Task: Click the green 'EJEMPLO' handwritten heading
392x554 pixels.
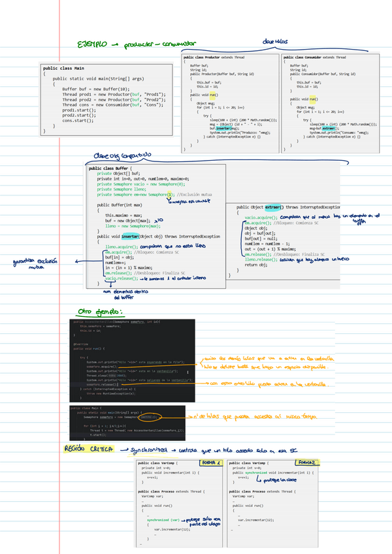Action: tap(92, 45)
